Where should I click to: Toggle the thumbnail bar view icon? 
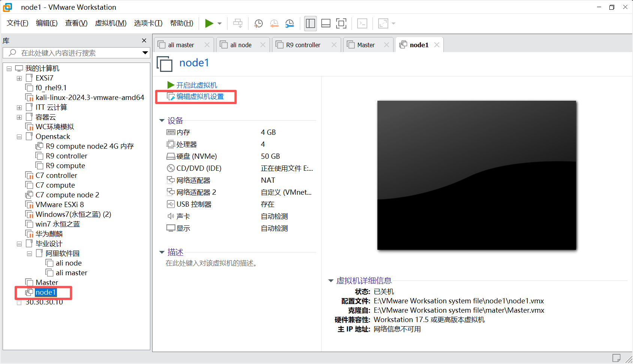326,24
